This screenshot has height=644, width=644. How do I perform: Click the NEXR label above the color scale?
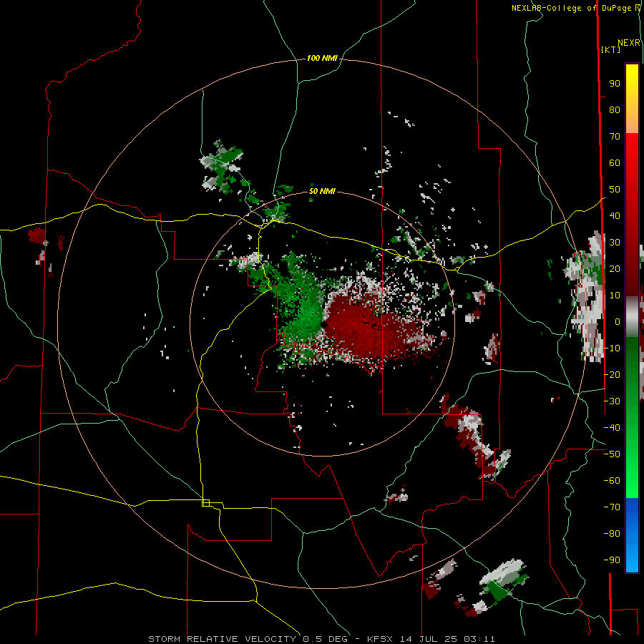tap(628, 43)
